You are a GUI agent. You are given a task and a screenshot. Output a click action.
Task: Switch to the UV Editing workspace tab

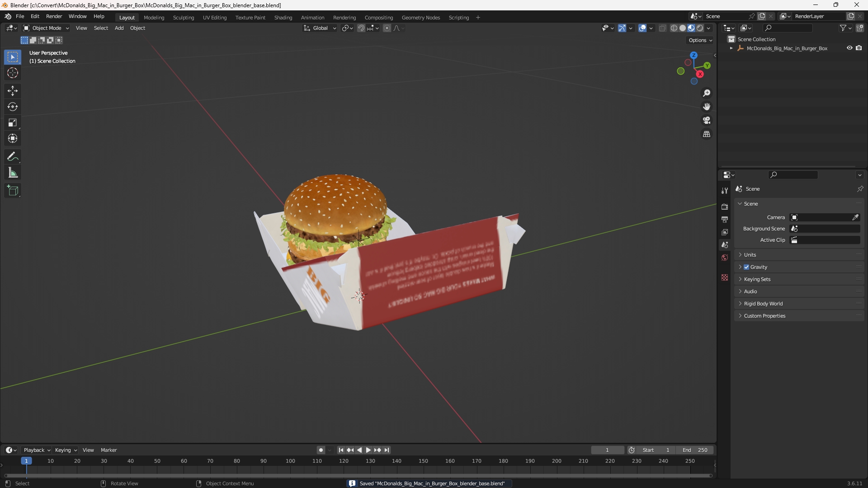point(215,18)
